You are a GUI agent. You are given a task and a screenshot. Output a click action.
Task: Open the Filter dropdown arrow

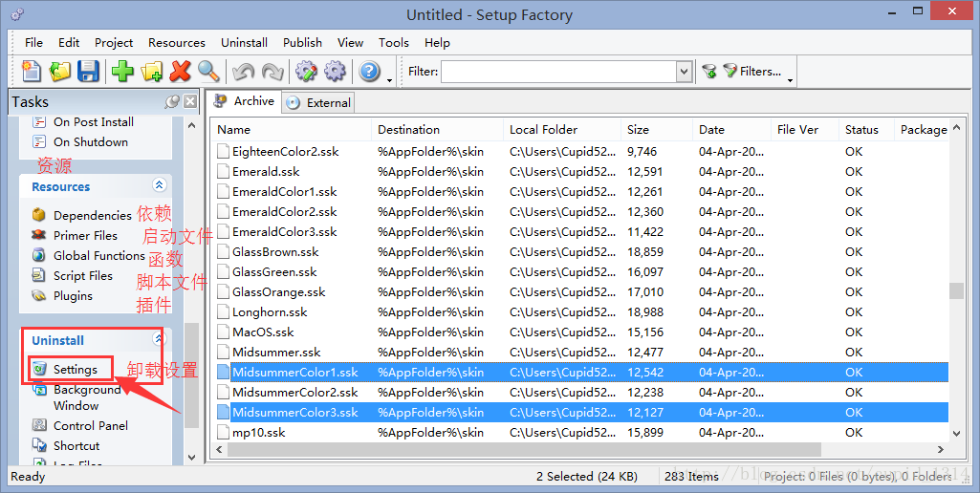684,72
